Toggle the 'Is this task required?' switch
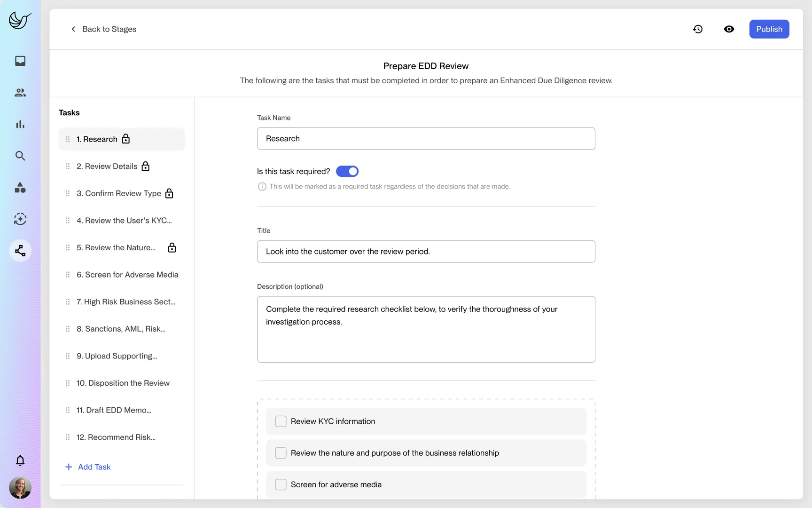This screenshot has width=812, height=508. pos(347,171)
